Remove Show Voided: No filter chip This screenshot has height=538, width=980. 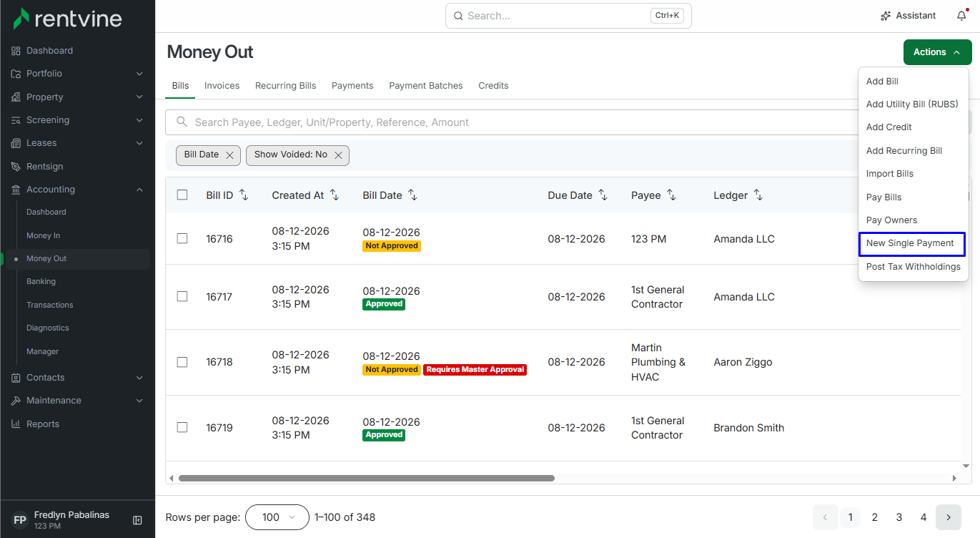pos(338,155)
